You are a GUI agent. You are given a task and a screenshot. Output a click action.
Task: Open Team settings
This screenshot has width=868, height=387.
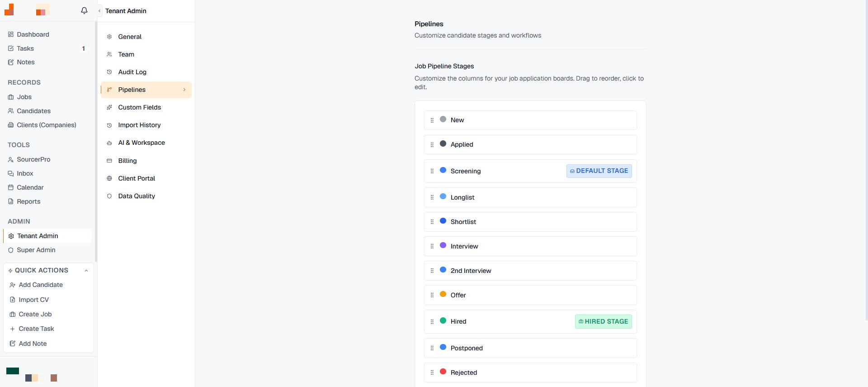tap(146, 54)
